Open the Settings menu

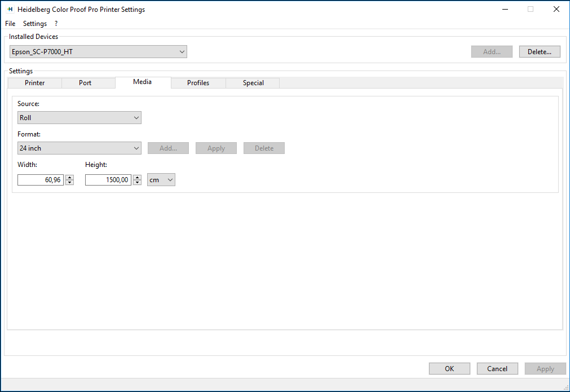pos(35,24)
